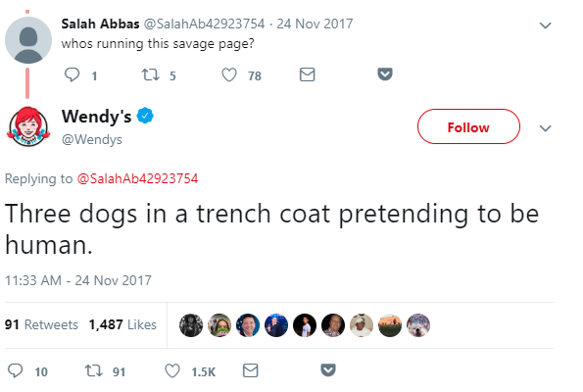Save Wendy's tweet to Pocket
Screen dimensions: 583x392
[x=328, y=370]
